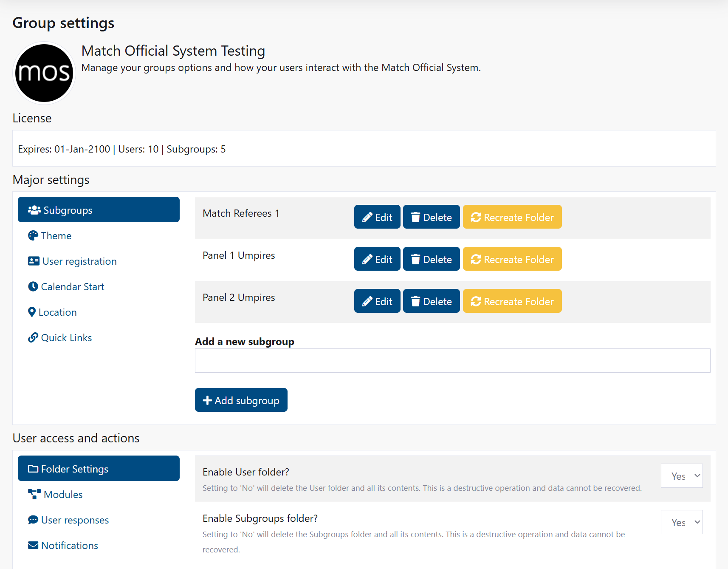Click the pencil icon for Panel 2 Umpires
The height and width of the screenshot is (569, 728).
click(367, 301)
